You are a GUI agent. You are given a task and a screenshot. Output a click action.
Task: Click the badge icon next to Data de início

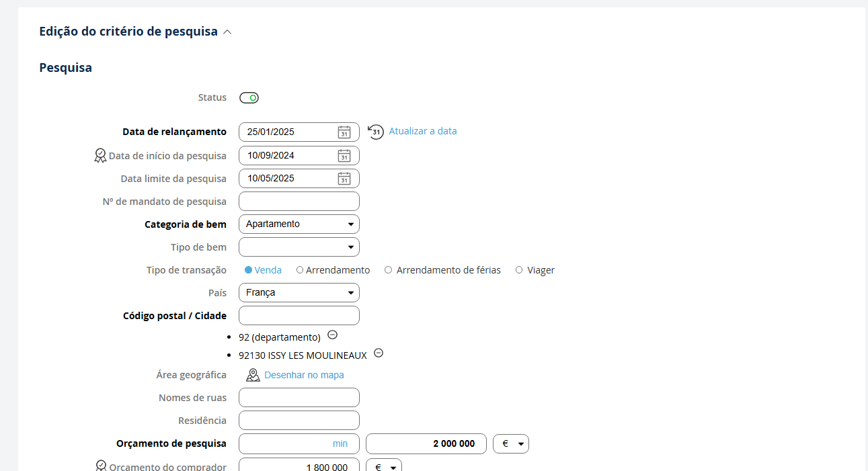[x=100, y=156]
